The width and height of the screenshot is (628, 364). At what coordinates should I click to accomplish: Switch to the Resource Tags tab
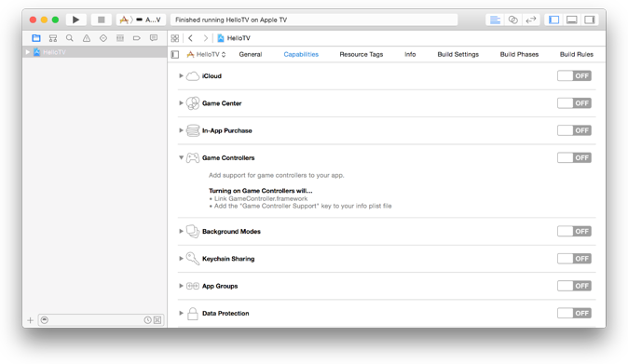[362, 54]
